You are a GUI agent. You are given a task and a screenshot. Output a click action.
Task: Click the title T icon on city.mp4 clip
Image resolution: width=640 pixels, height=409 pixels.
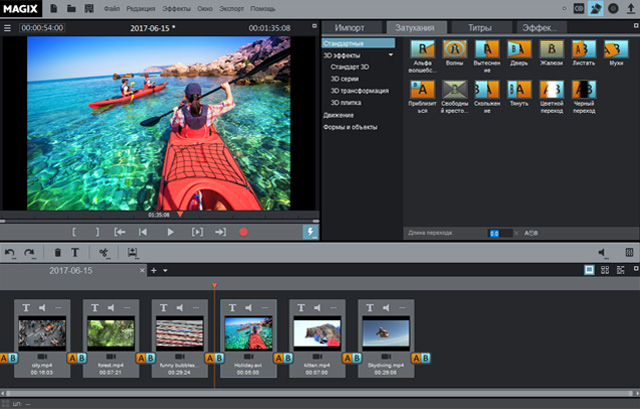26,308
